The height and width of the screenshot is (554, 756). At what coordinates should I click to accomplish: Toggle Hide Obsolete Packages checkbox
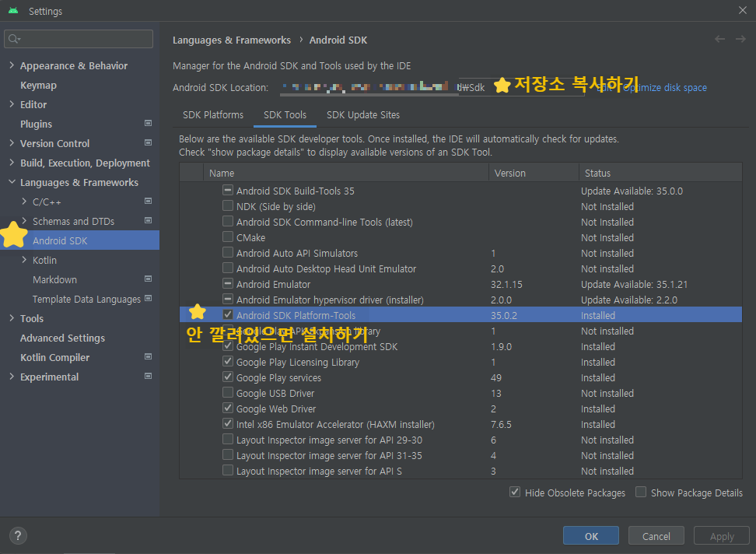click(515, 493)
